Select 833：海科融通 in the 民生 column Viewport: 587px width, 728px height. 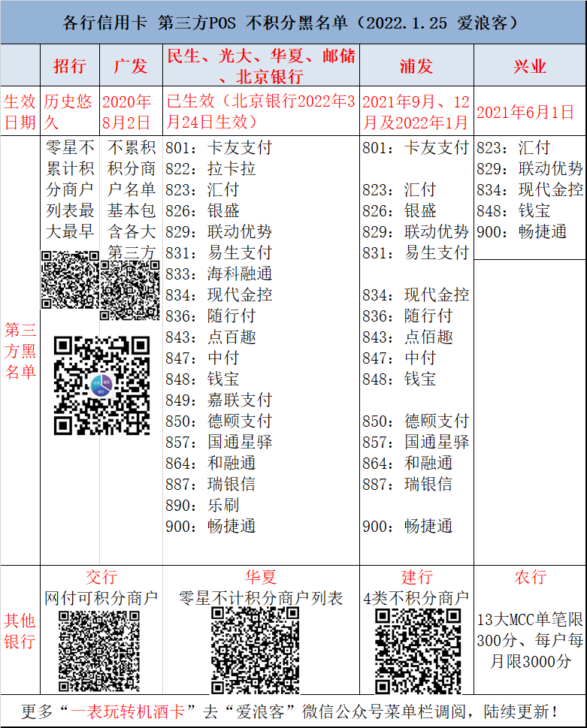click(219, 273)
